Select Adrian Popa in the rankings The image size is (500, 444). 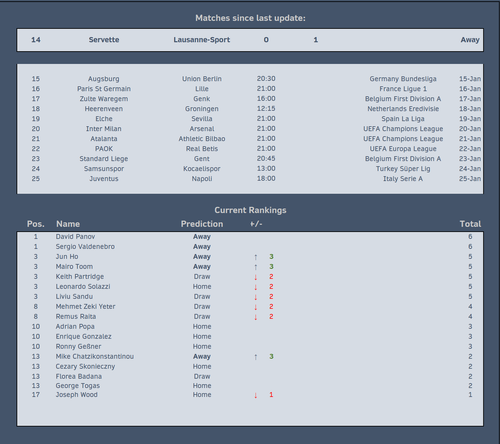click(x=75, y=327)
